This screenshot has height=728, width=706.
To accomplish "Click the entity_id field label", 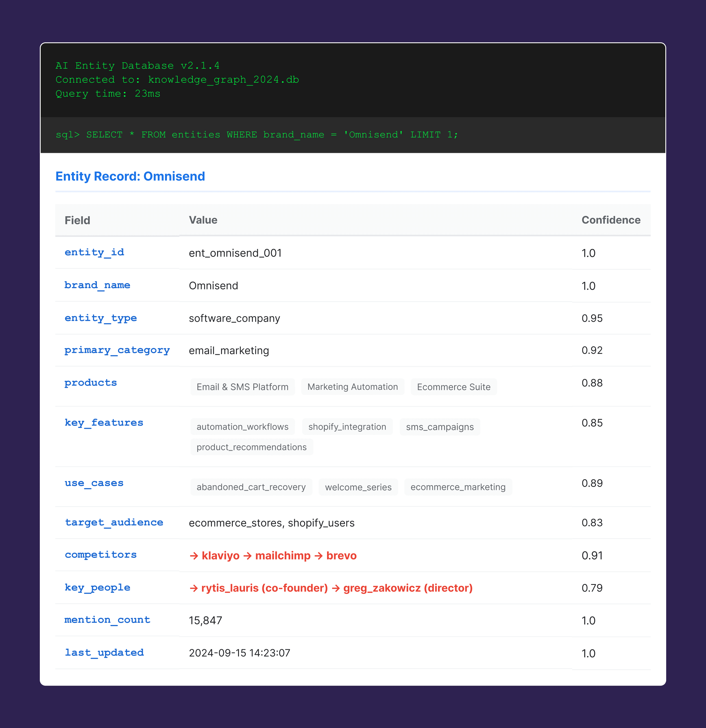I will [x=94, y=253].
